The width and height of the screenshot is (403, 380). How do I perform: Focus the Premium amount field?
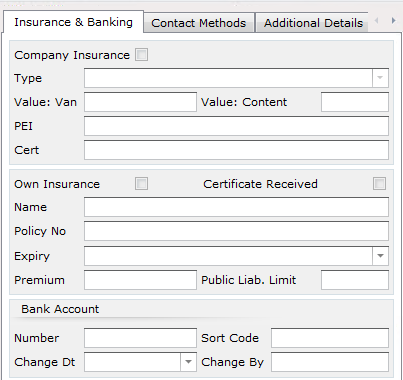click(140, 280)
